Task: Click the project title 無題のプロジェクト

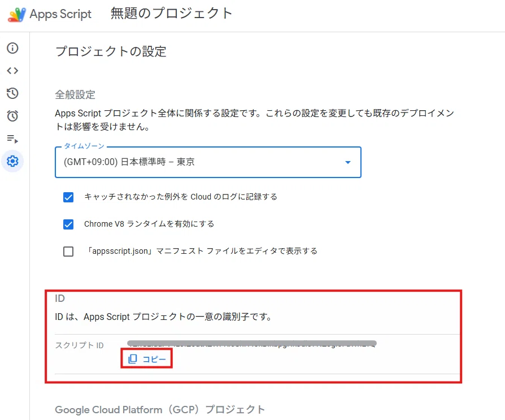Action: click(x=171, y=14)
